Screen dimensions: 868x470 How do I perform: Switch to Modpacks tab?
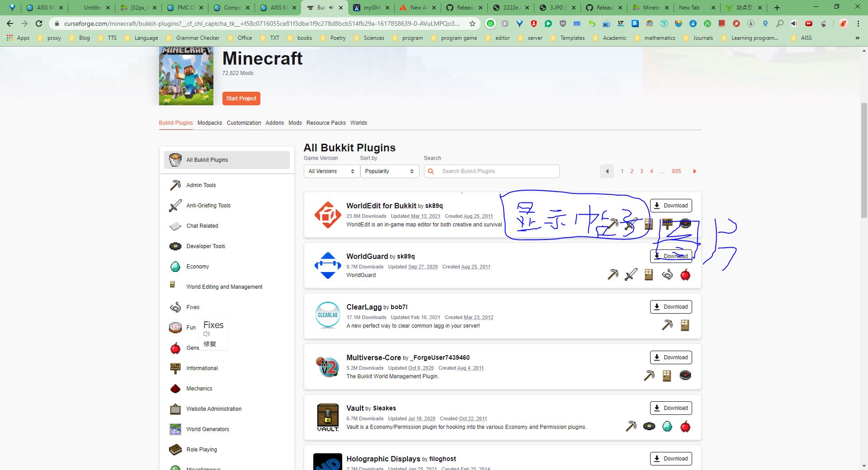[x=210, y=123]
